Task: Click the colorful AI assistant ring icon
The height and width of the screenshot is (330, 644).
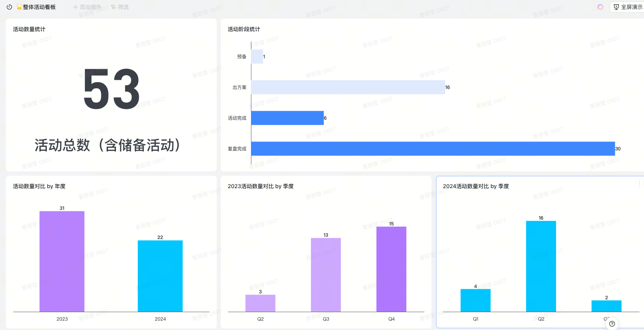Action: coord(600,7)
